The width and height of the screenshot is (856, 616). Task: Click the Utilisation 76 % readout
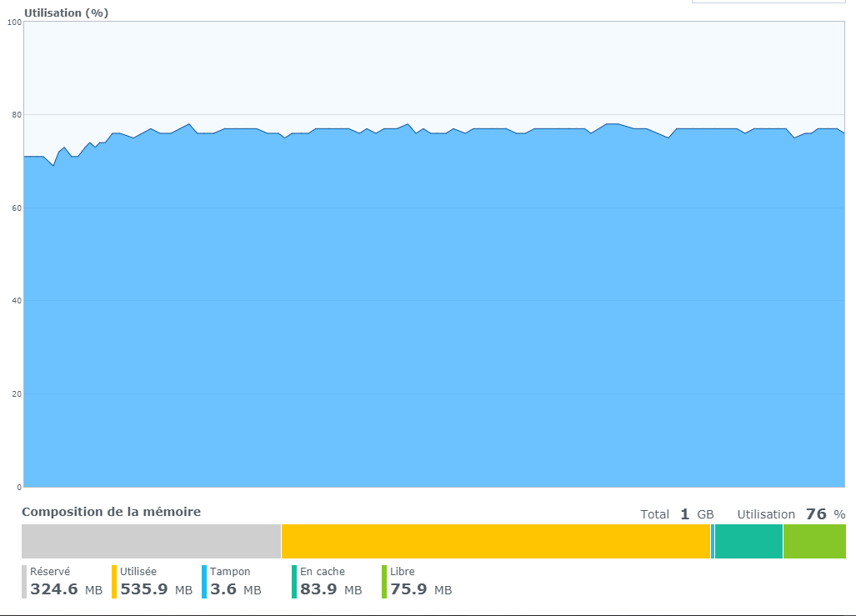791,514
